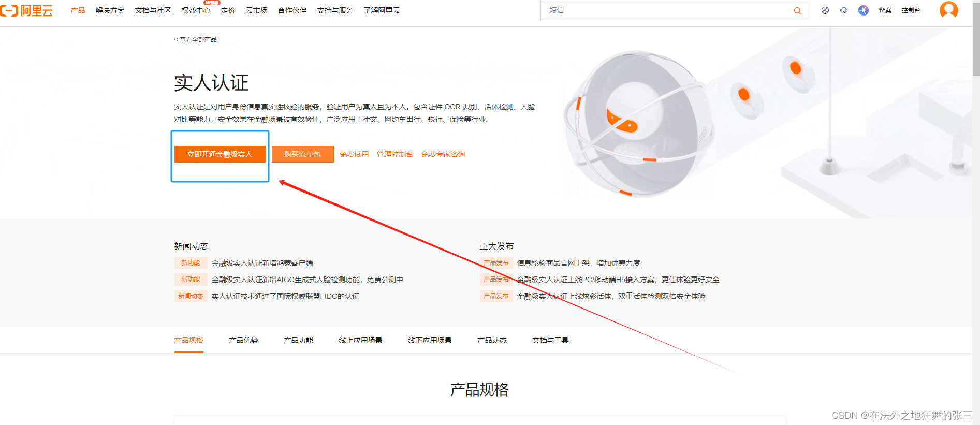
Task: Open the purple AI assistant icon
Action: click(x=864, y=10)
